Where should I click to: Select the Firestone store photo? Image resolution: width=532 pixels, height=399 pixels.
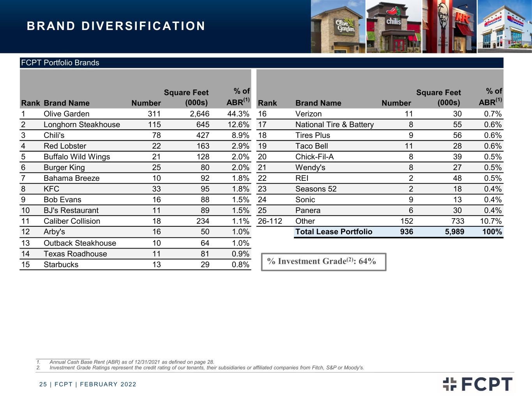505,26
